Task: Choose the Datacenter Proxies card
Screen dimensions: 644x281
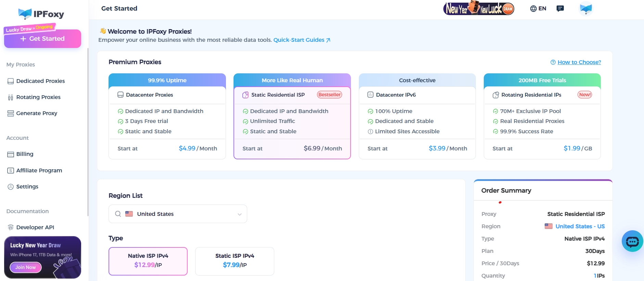Action: point(167,117)
